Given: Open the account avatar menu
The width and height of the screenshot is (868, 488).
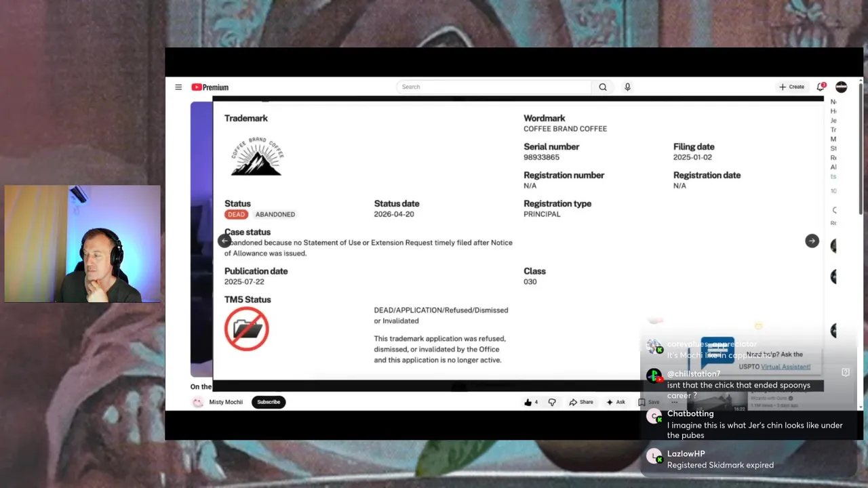Looking at the screenshot, I should pyautogui.click(x=841, y=87).
